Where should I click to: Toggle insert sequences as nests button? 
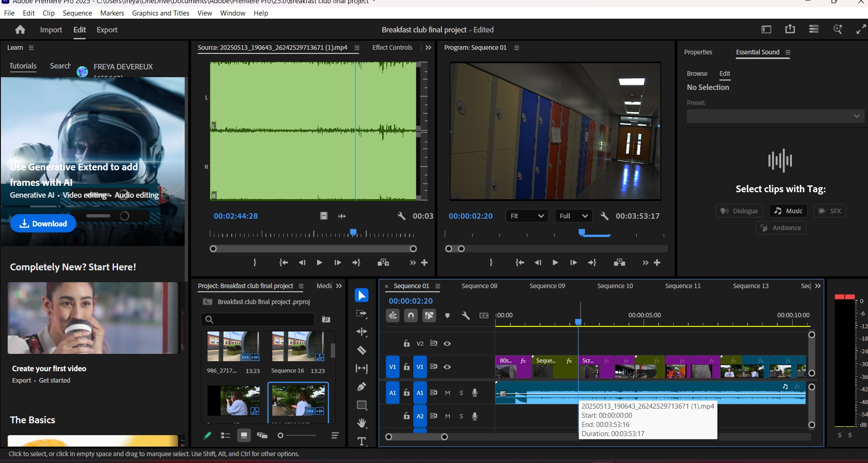point(393,316)
